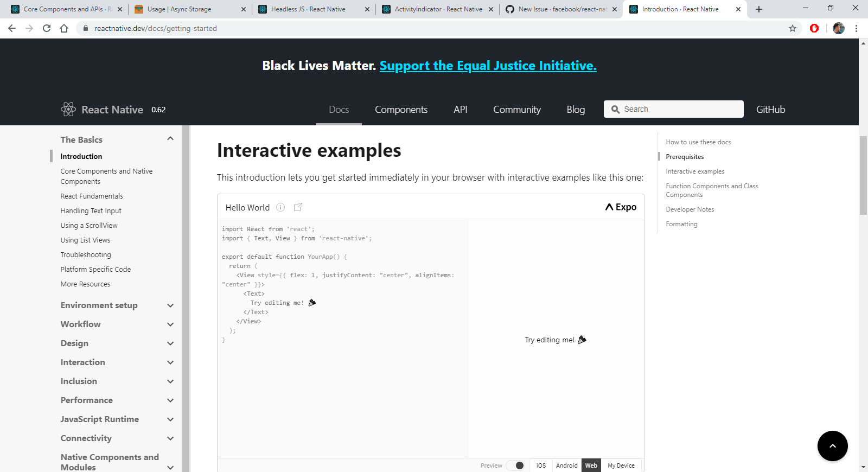Click the Expo logo
Screen dimensions: 868x472
tap(621, 207)
